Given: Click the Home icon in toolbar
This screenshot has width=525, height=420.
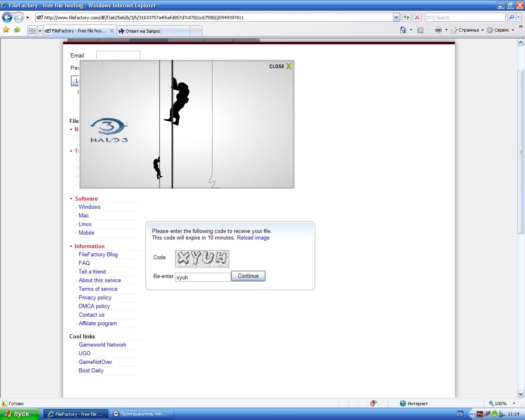Looking at the screenshot, I should pyautogui.click(x=403, y=30).
